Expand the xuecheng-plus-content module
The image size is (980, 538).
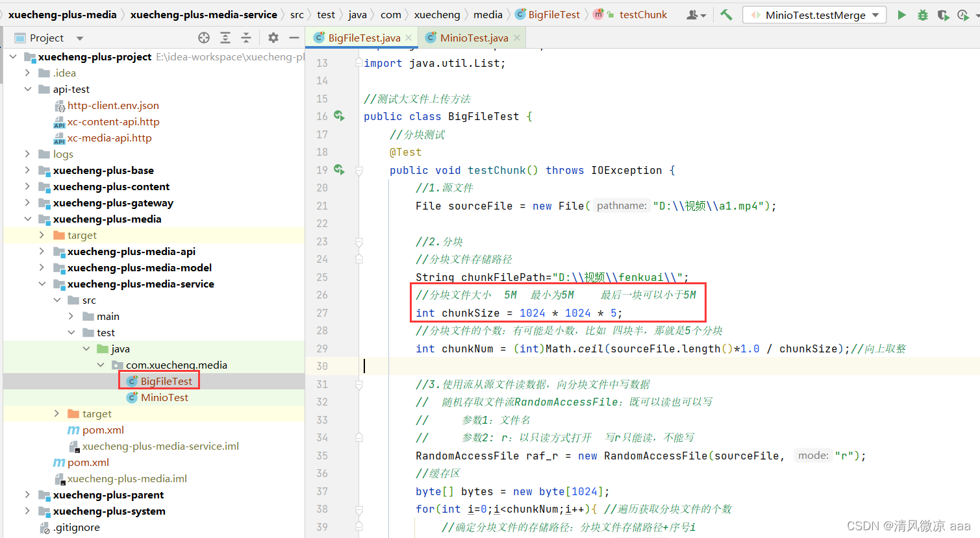pyautogui.click(x=27, y=186)
